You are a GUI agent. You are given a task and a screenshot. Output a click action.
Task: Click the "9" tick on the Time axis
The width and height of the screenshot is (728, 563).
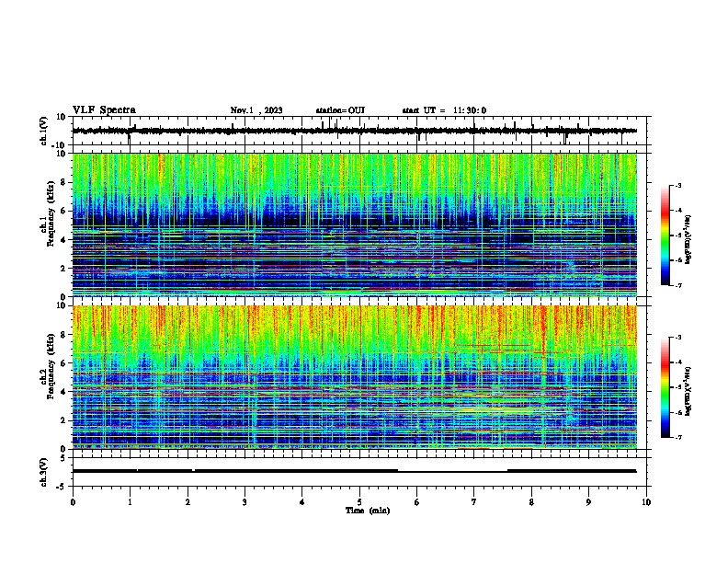(588, 502)
